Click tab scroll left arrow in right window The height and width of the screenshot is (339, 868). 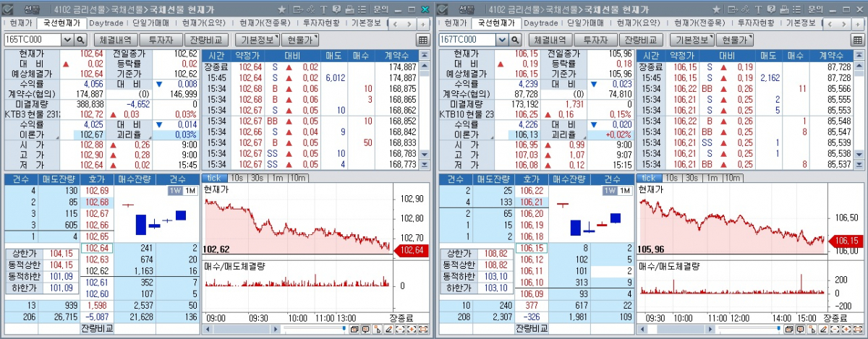coord(831,24)
